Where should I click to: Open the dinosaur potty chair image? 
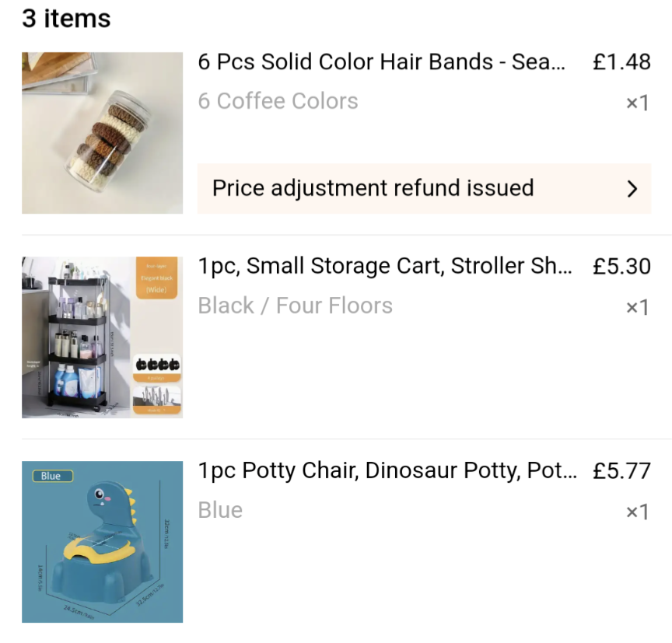coord(102,542)
